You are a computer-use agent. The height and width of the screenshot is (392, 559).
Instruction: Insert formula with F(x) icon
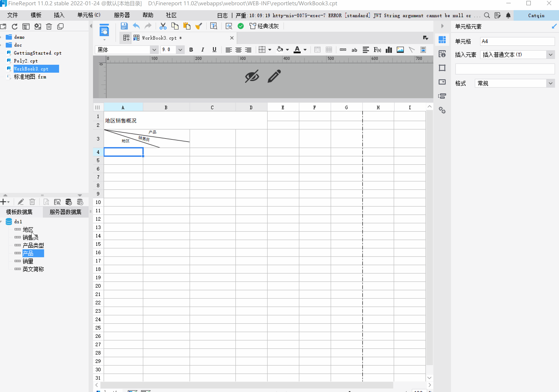pyautogui.click(x=377, y=50)
